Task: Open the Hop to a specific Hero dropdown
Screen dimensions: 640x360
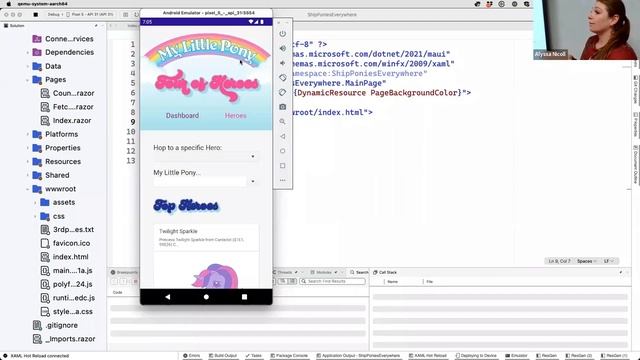Action: (205, 157)
